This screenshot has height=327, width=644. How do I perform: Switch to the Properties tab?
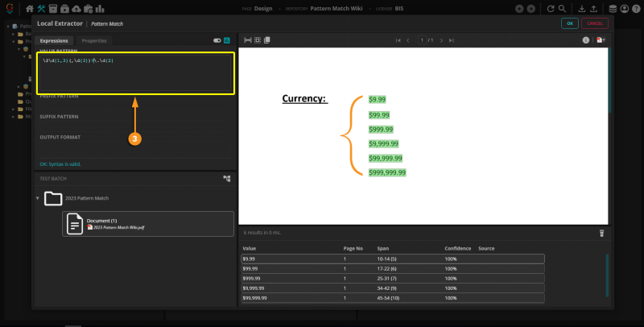point(94,40)
